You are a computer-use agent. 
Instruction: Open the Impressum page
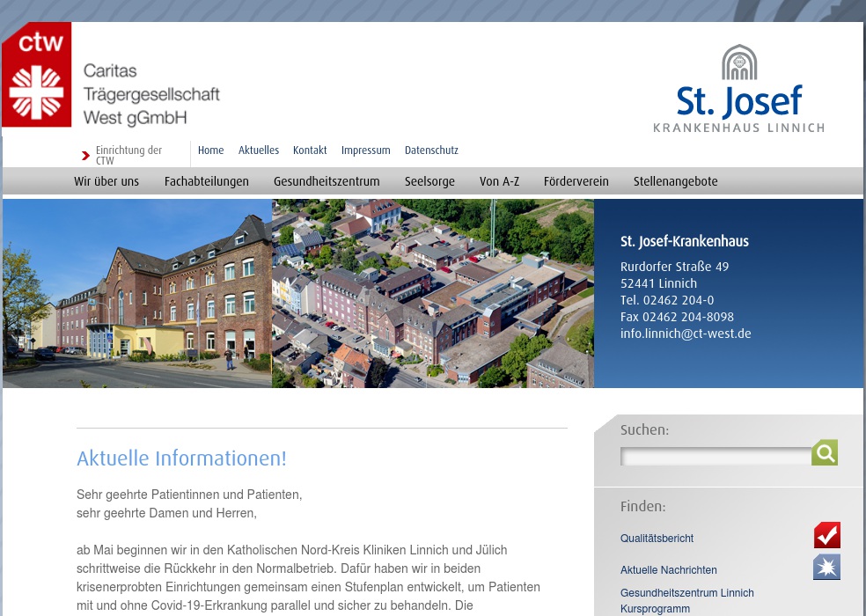[x=365, y=150]
